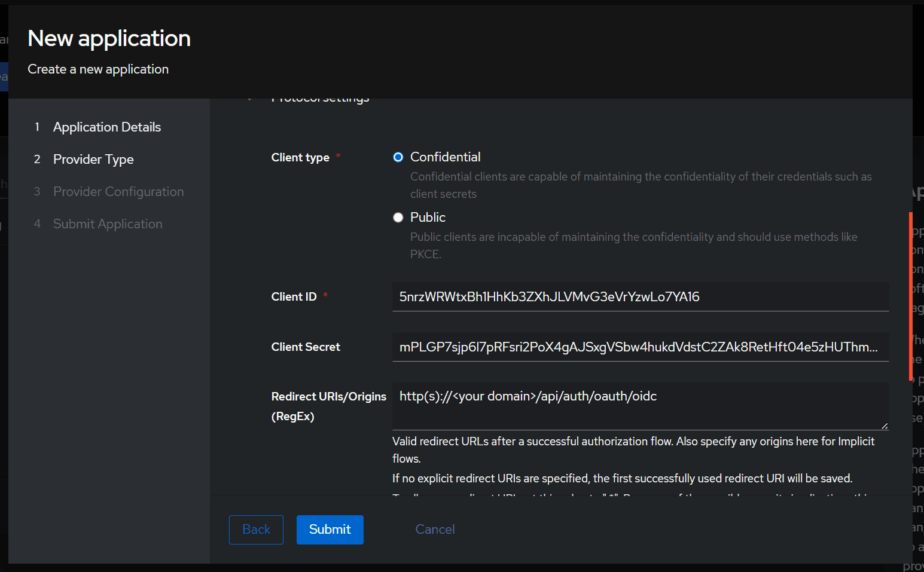Select the Provider Configuration step
Image resolution: width=924 pixels, height=572 pixels.
pyautogui.click(x=118, y=191)
